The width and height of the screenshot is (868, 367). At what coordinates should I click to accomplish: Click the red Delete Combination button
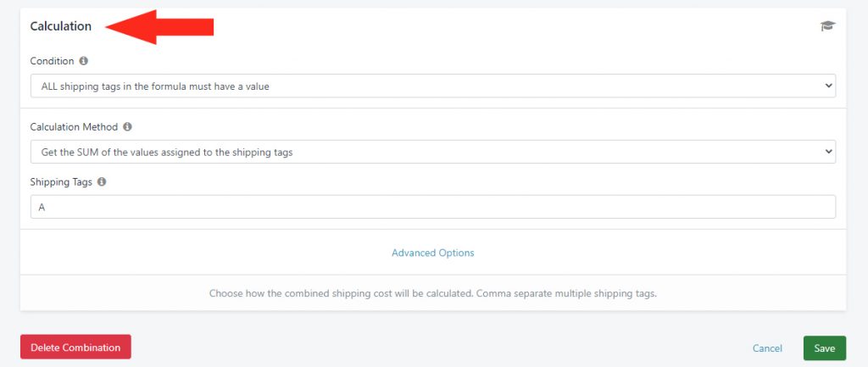(75, 347)
